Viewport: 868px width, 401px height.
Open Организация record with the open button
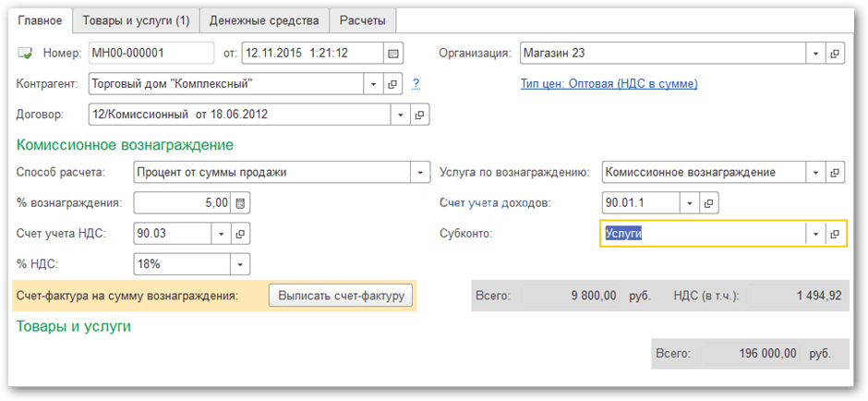[836, 54]
